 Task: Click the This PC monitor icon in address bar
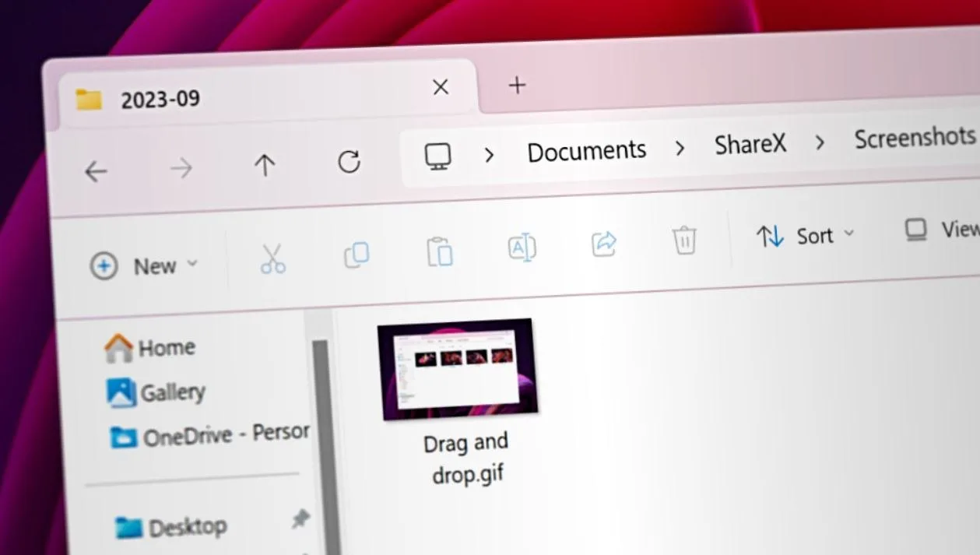tap(437, 156)
